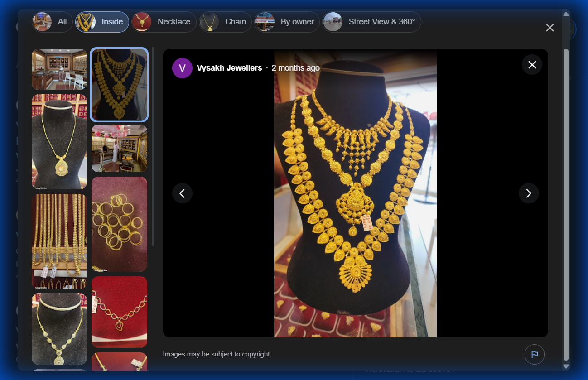This screenshot has height=380, width=588.
Task: Open the shop interior storefront thumbnail
Action: [59, 69]
